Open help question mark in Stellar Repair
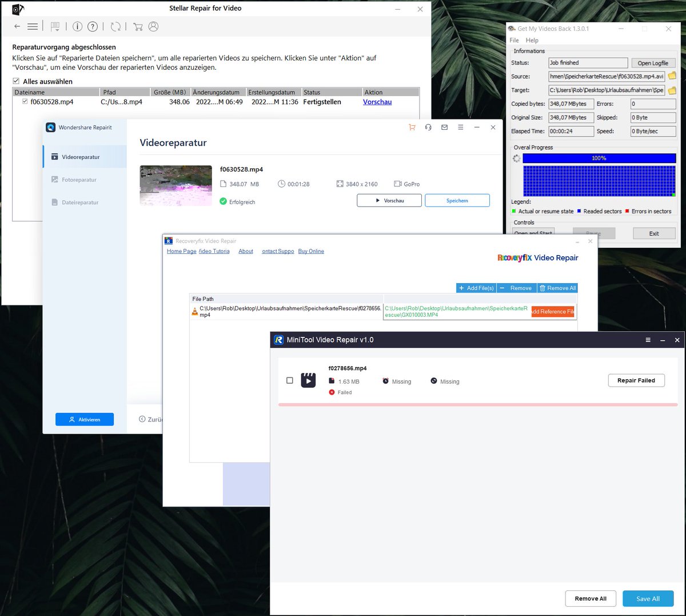Image resolution: width=686 pixels, height=616 pixels. click(x=93, y=26)
